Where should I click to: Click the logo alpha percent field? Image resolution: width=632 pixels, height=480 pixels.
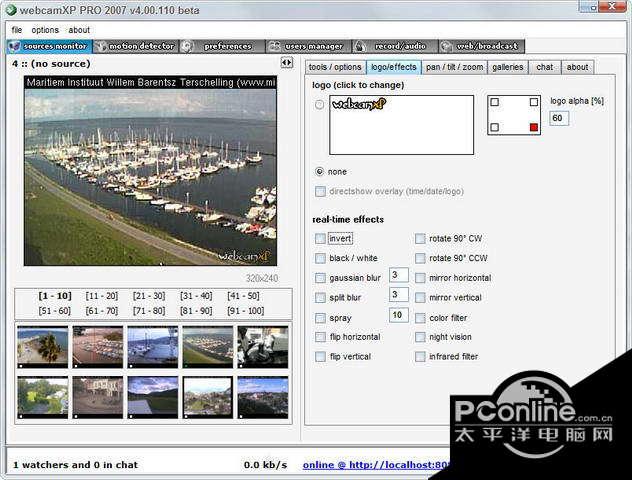coord(559,118)
